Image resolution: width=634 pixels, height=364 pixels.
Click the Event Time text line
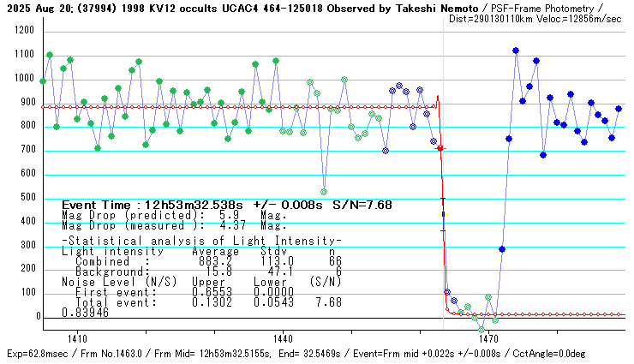[x=227, y=206]
